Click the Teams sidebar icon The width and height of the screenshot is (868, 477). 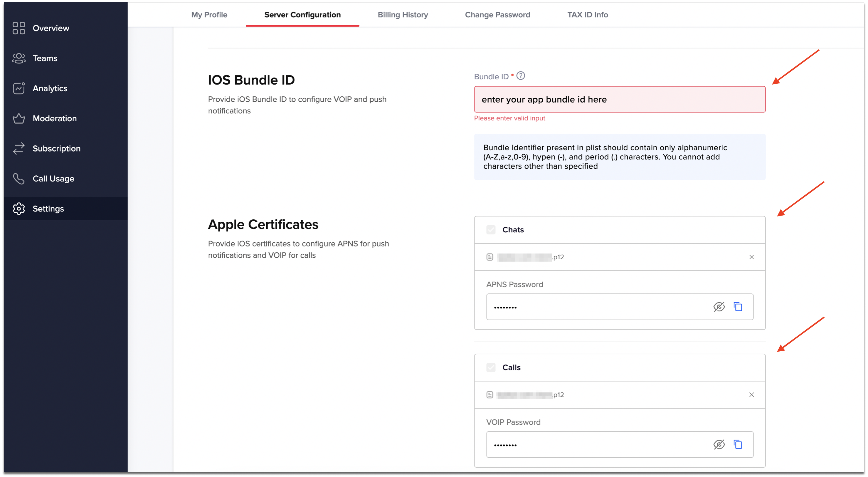coord(19,58)
